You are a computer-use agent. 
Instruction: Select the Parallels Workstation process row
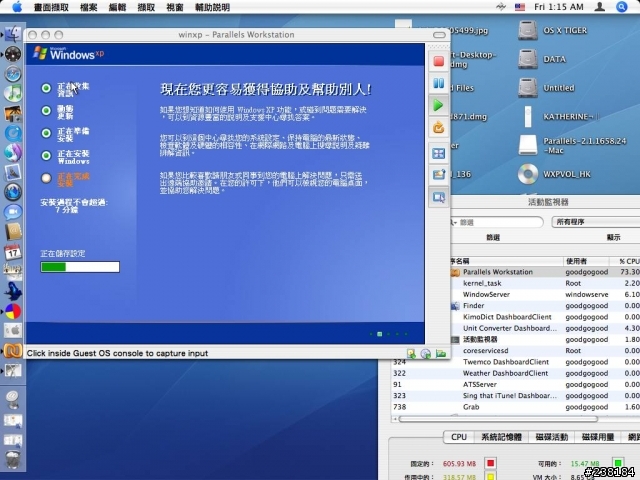tap(545, 272)
